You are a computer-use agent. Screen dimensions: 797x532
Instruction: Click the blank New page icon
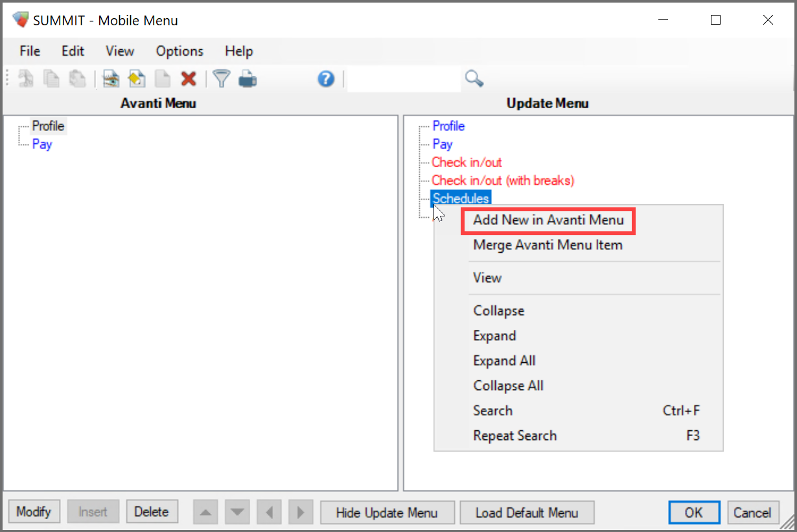(162, 79)
